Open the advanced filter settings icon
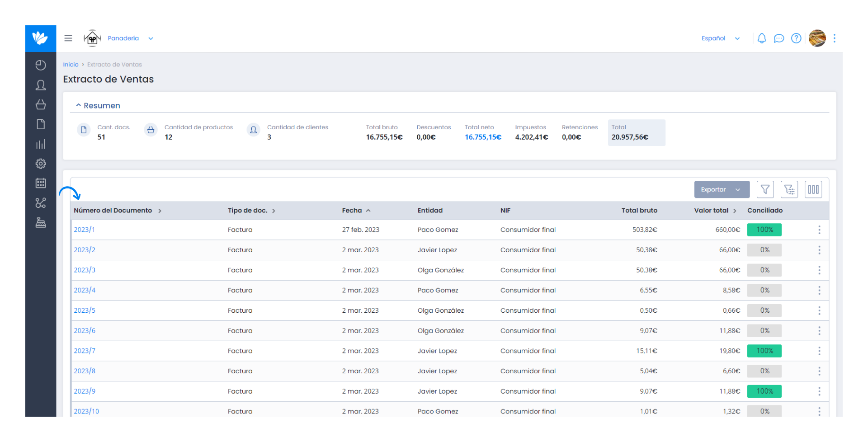The width and height of the screenshot is (868, 442). 789,189
